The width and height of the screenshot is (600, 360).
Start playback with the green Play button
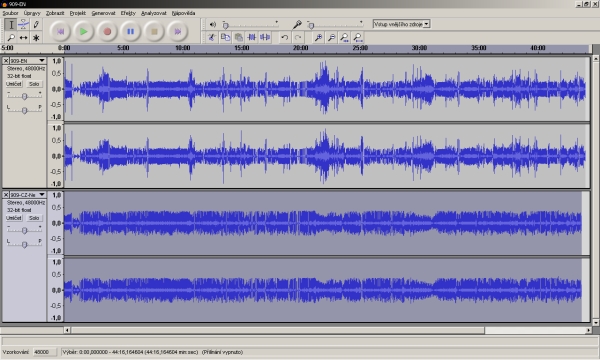click(83, 31)
